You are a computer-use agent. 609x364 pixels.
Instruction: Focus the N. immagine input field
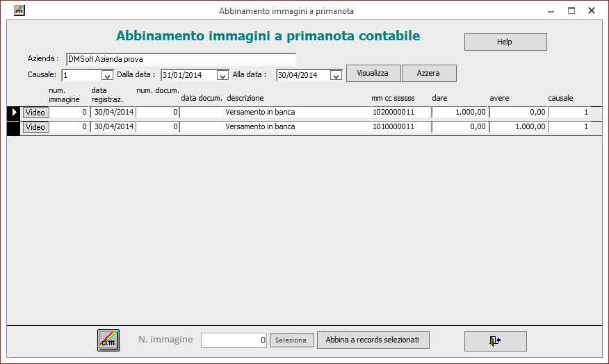[234, 340]
